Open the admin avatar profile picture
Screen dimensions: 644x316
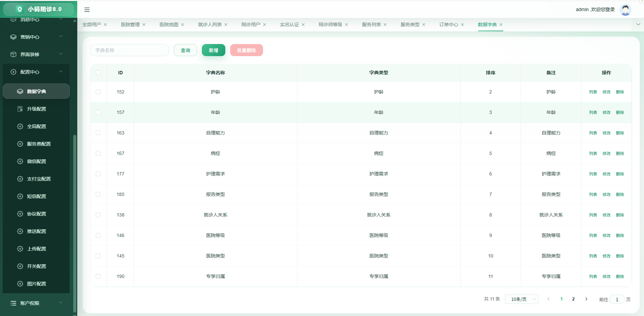pos(625,10)
